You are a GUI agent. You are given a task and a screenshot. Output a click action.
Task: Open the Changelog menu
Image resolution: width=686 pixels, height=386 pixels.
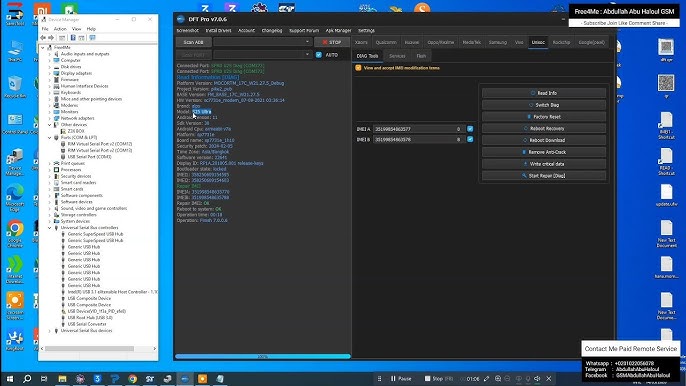point(272,31)
